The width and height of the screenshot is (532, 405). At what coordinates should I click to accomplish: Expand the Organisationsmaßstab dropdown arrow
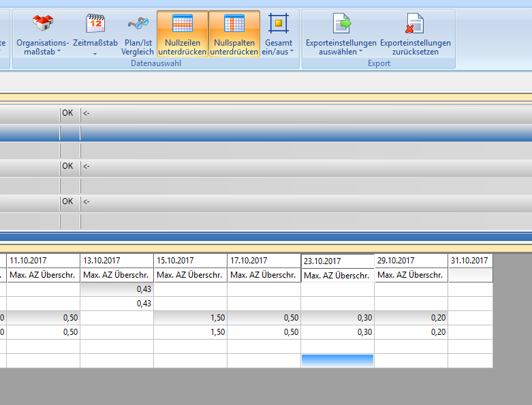[59, 52]
